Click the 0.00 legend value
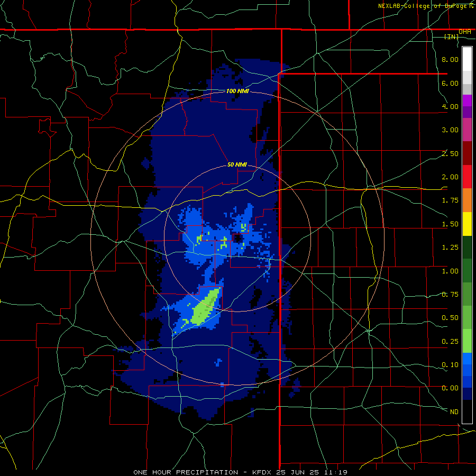476x476 pixels. tap(450, 388)
